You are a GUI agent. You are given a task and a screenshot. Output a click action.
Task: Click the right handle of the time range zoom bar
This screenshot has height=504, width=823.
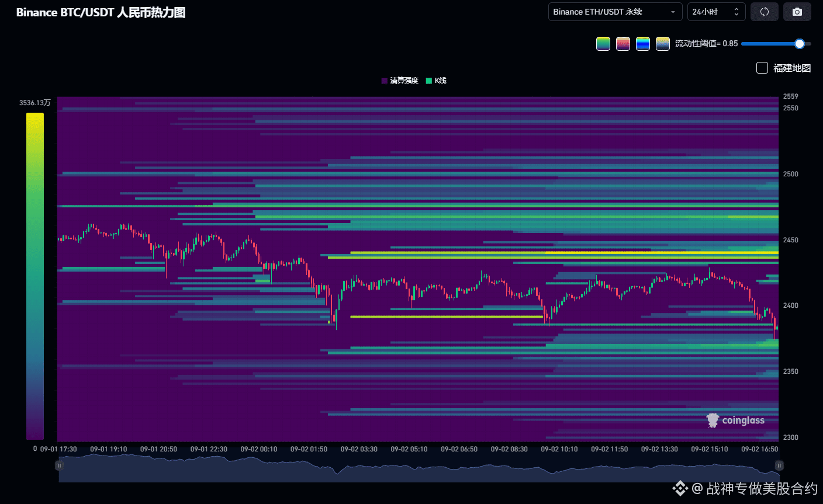tap(779, 465)
